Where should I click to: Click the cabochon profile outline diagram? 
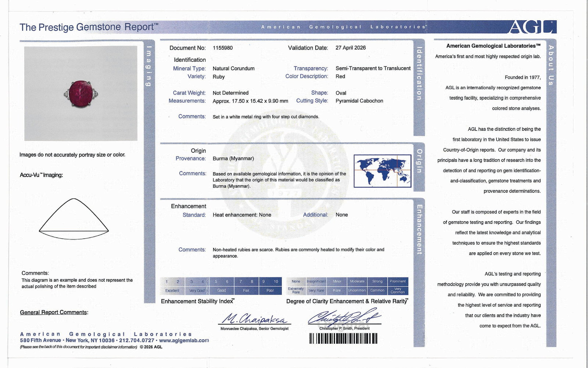(x=74, y=219)
